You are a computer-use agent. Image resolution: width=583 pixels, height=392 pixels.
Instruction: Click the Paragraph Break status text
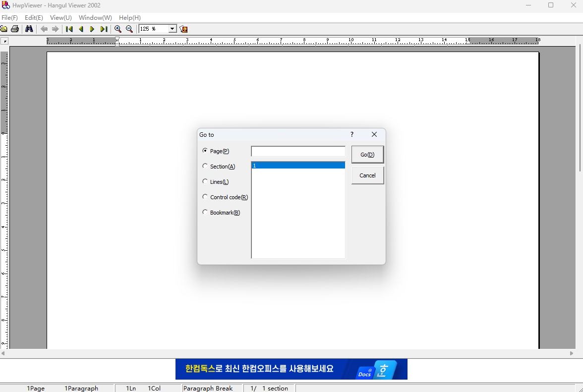[x=208, y=389]
